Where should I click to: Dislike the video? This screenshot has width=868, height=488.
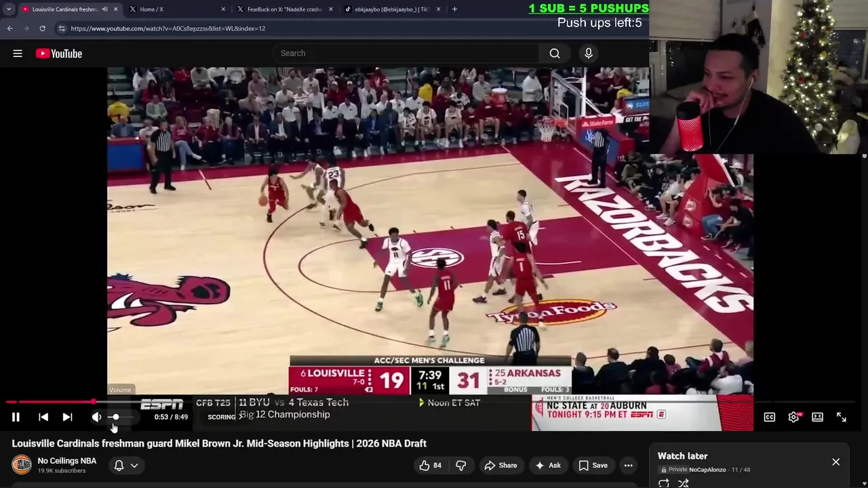click(461, 465)
